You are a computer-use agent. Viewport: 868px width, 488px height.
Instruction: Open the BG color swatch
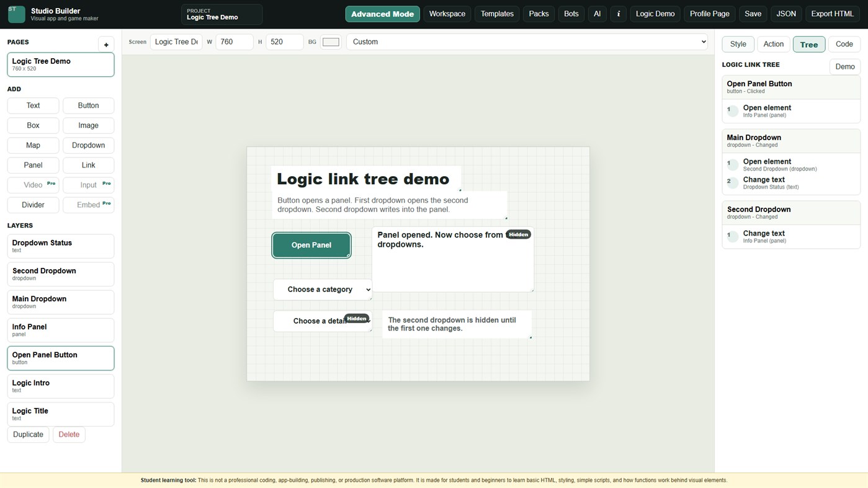click(331, 42)
